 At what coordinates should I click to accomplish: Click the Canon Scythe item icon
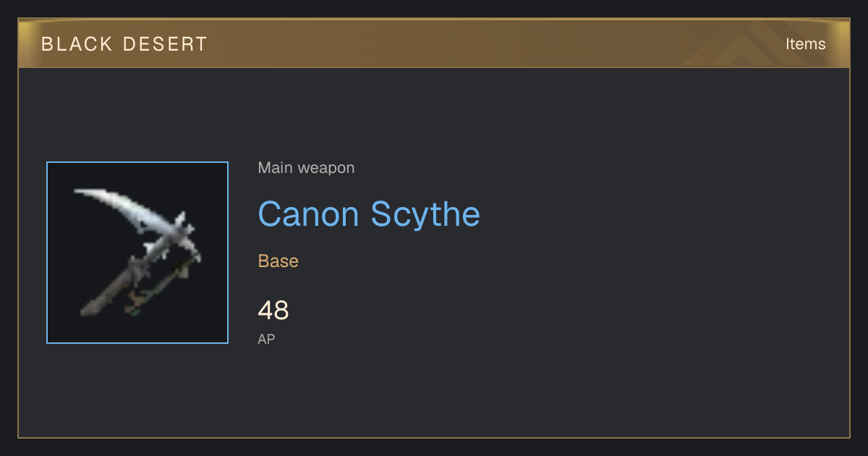pyautogui.click(x=137, y=253)
